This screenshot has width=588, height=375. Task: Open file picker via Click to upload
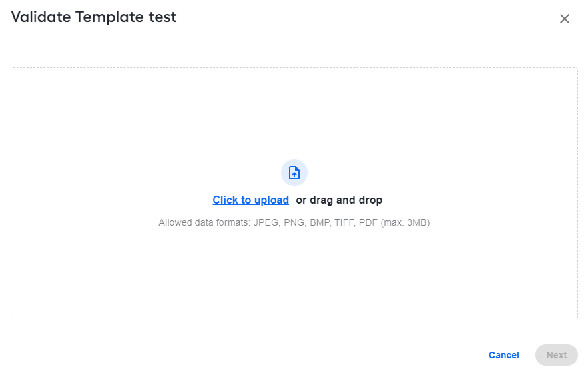click(x=250, y=200)
